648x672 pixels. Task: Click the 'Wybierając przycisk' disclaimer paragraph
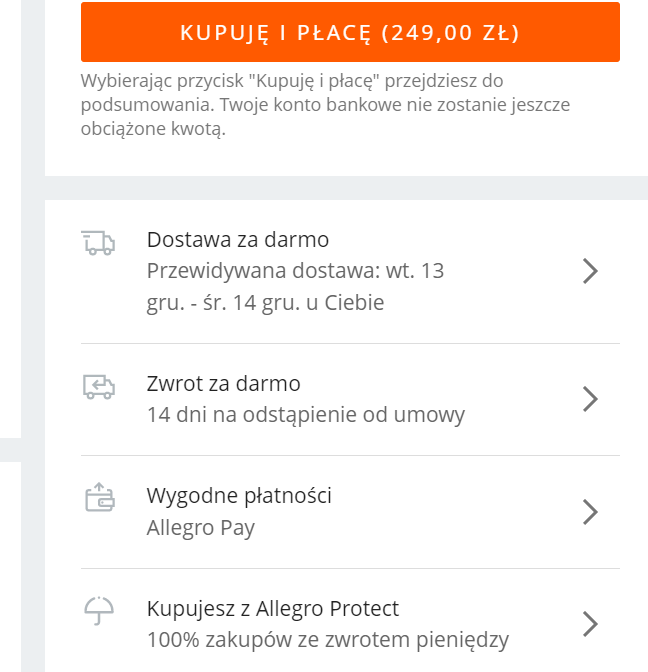tap(325, 105)
